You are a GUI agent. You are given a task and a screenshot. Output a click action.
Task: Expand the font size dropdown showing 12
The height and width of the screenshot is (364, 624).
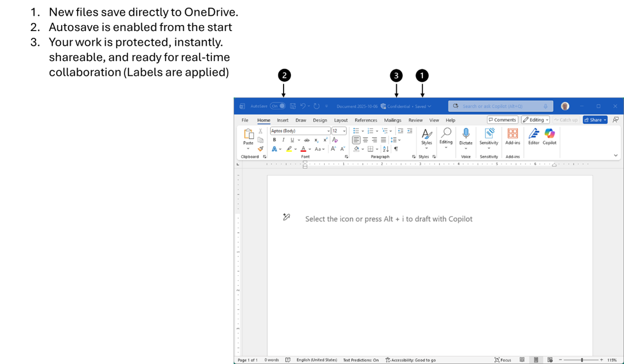344,131
